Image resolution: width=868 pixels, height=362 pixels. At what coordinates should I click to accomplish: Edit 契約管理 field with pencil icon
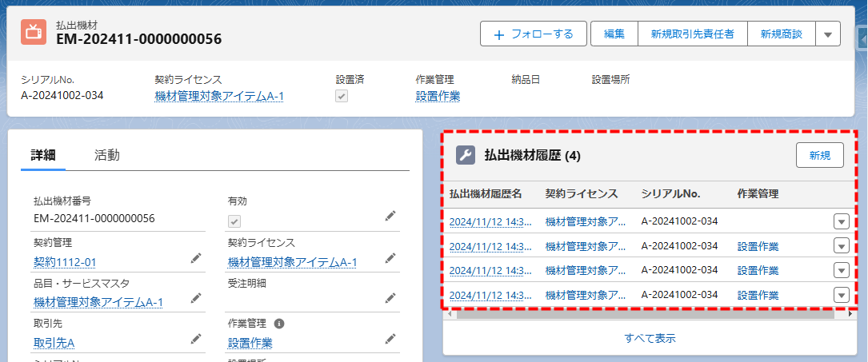(196, 257)
